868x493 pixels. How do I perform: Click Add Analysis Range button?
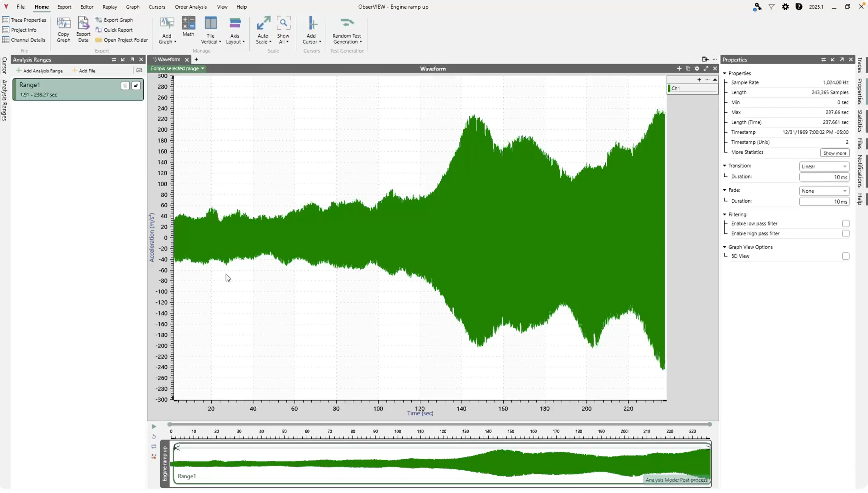40,71
